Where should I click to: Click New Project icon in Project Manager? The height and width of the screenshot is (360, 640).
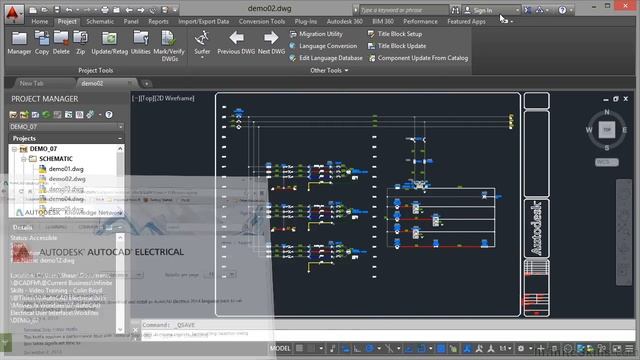pos(24,115)
